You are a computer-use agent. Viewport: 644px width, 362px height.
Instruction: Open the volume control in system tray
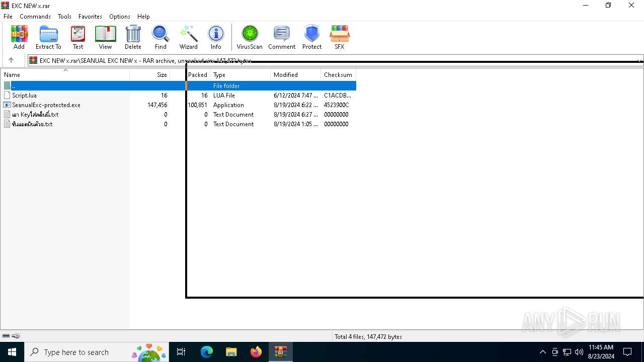coord(579,352)
